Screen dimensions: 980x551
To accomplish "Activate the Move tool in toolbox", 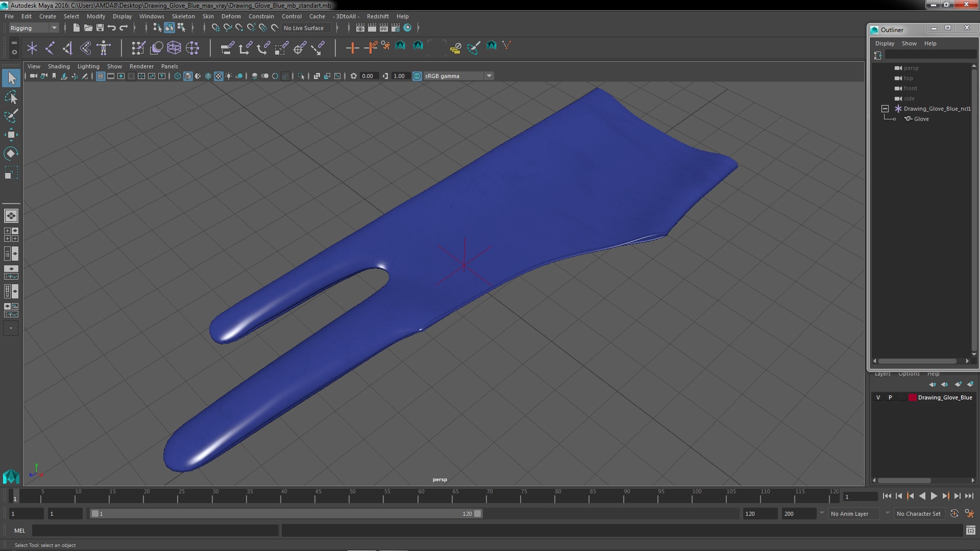I will (11, 135).
